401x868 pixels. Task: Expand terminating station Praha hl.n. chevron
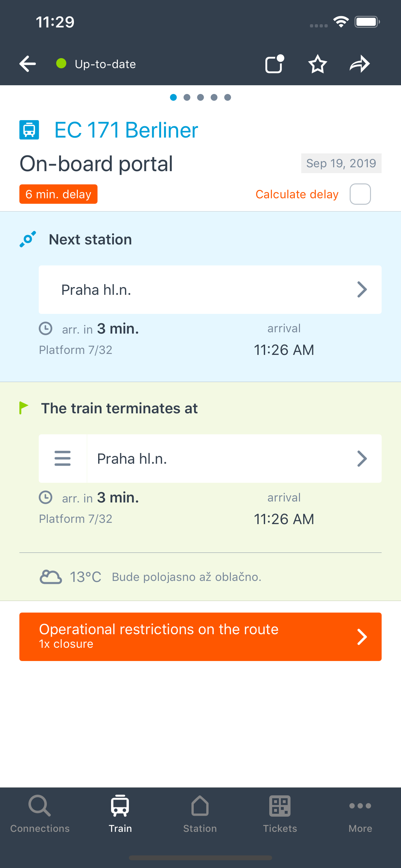pyautogui.click(x=362, y=458)
